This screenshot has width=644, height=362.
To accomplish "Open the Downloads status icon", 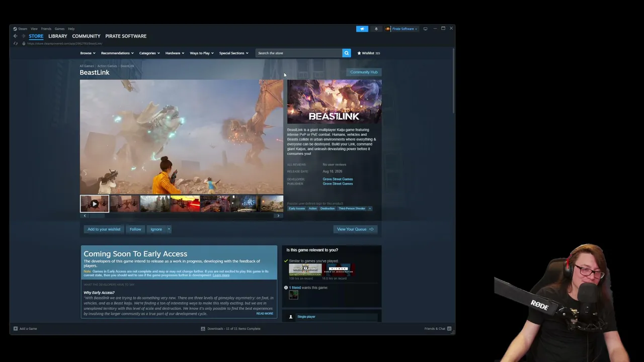I will click(x=203, y=329).
